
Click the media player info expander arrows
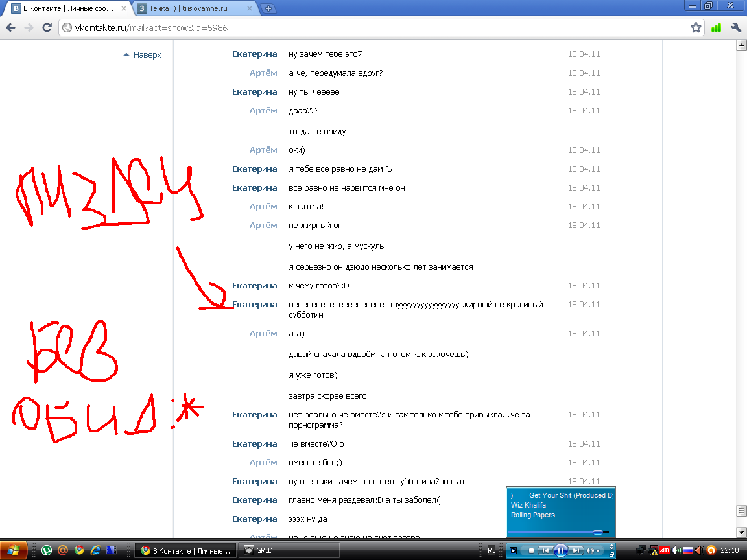(x=611, y=546)
